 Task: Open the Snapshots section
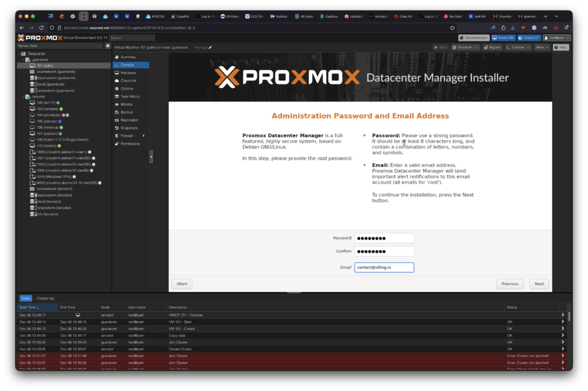[x=129, y=127]
